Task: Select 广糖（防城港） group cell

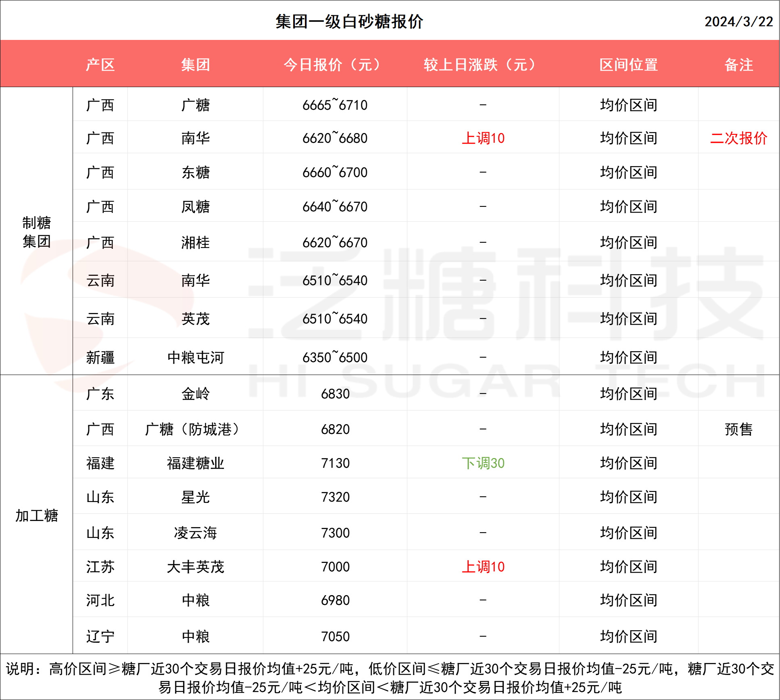Action: click(196, 429)
